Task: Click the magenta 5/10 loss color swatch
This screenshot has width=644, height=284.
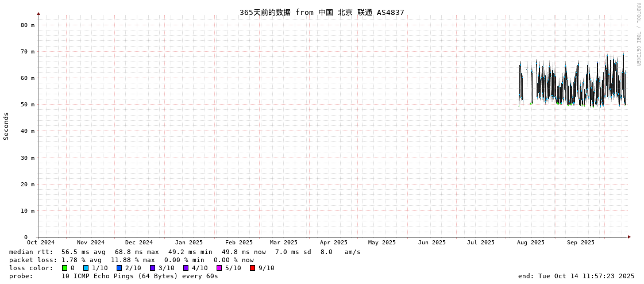Action: tap(219, 268)
